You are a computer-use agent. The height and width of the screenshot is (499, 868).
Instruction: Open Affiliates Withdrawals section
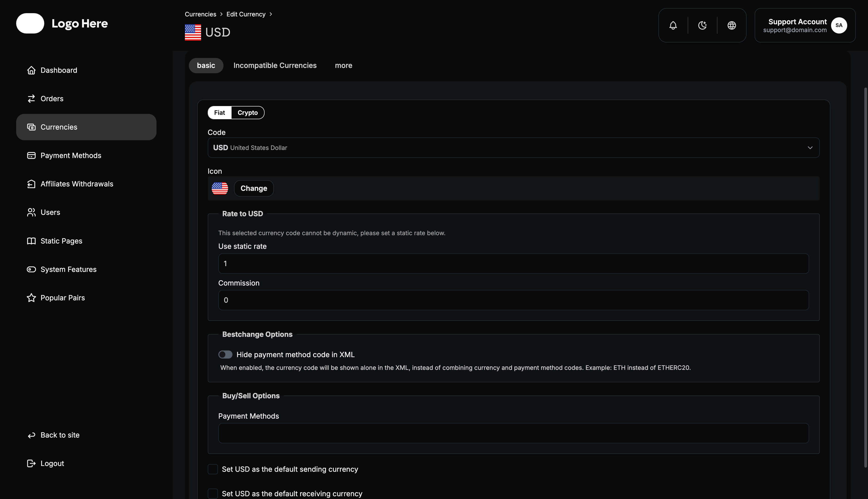pyautogui.click(x=77, y=184)
